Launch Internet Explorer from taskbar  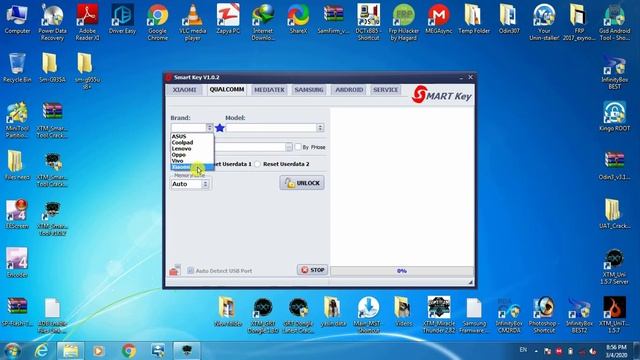[41, 351]
